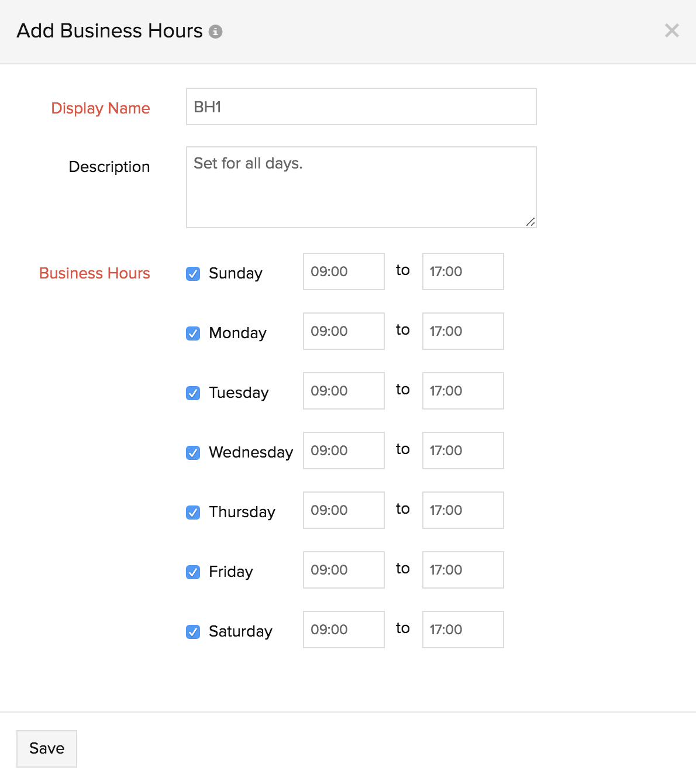Select Tuesday's end time input
This screenshot has width=696, height=784.
pyautogui.click(x=463, y=391)
